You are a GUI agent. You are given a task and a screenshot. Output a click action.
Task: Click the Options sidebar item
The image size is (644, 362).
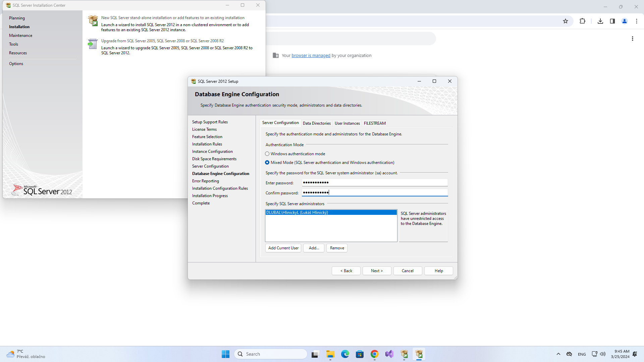point(16,63)
